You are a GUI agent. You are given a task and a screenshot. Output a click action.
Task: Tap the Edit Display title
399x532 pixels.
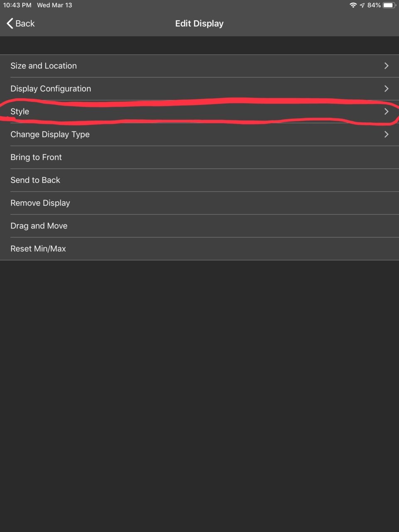(x=199, y=23)
